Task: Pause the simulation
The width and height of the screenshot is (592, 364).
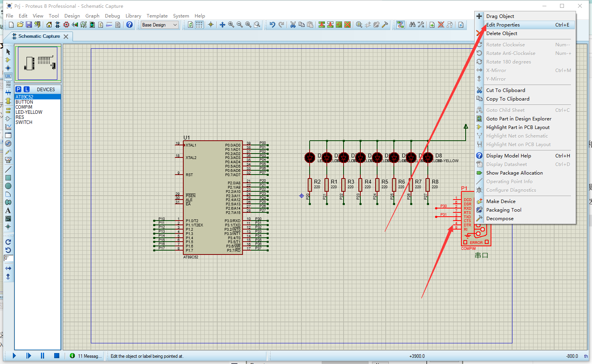Action: [x=43, y=355]
